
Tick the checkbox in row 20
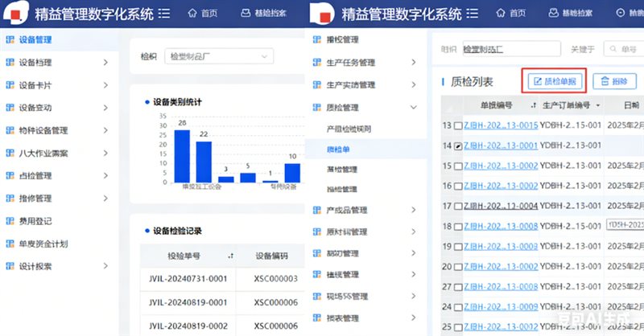pos(458,267)
